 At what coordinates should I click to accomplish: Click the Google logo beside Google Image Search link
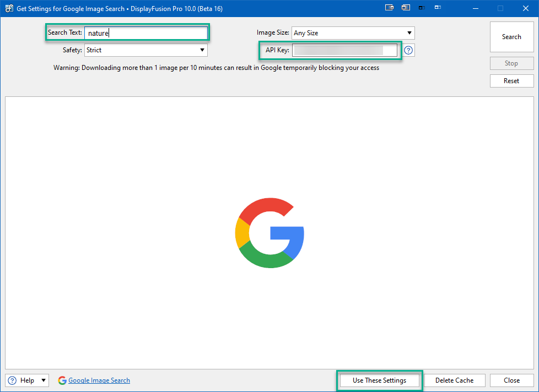(62, 380)
